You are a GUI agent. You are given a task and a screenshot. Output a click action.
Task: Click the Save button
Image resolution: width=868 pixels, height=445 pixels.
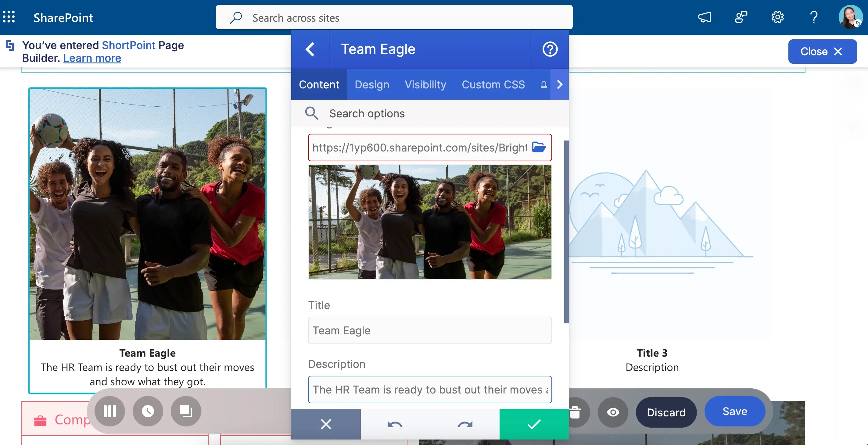coord(735,411)
